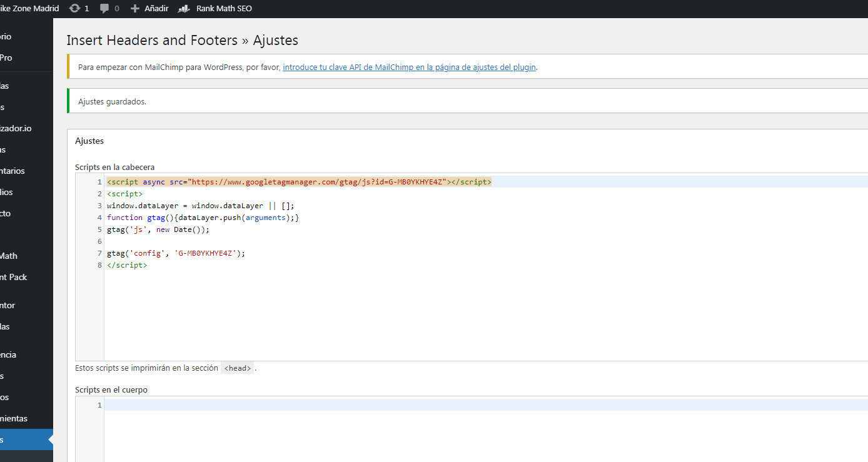The width and height of the screenshot is (868, 462).
Task: Place cursor on the gtag('config') line
Action: click(x=176, y=253)
